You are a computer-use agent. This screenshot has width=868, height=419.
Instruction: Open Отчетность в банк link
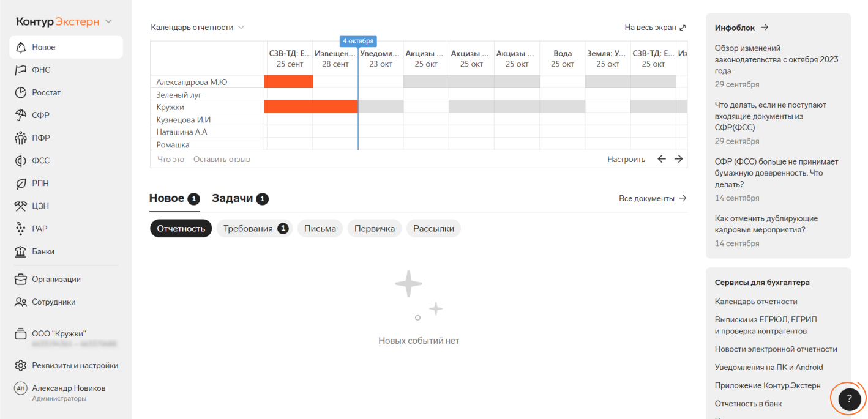click(x=748, y=404)
